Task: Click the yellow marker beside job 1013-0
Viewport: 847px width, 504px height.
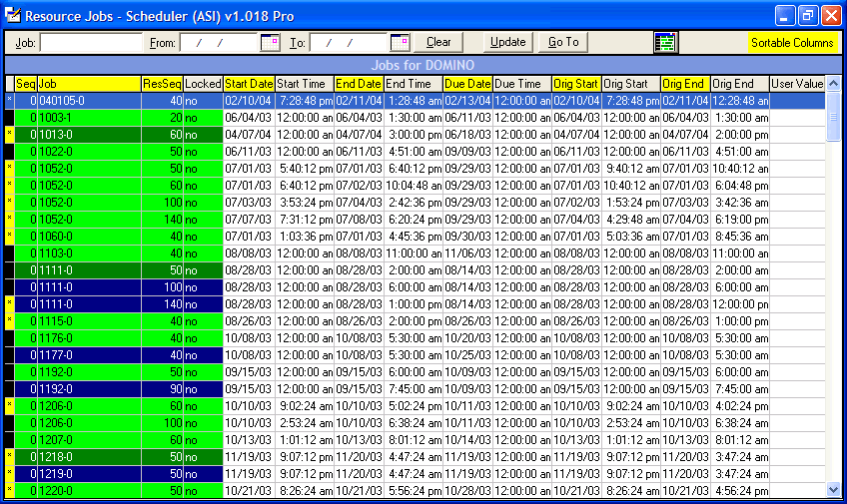Action: click(x=9, y=134)
